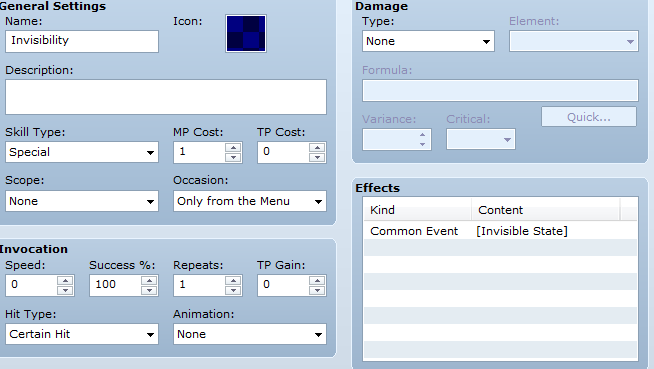The width and height of the screenshot is (654, 369).
Task: Click the Name field containing Invisibility
Action: [x=82, y=41]
